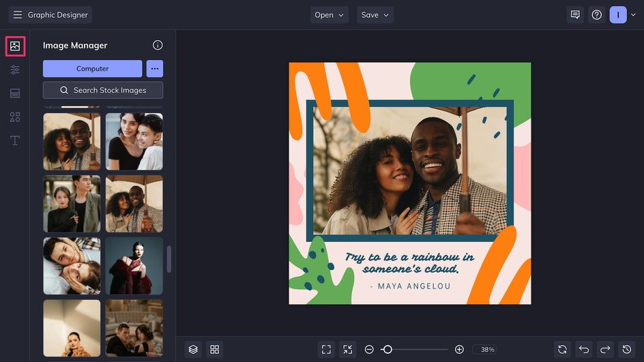Image resolution: width=644 pixels, height=362 pixels.
Task: Select thumbnail of couple under umbrella close-up
Action: click(72, 142)
